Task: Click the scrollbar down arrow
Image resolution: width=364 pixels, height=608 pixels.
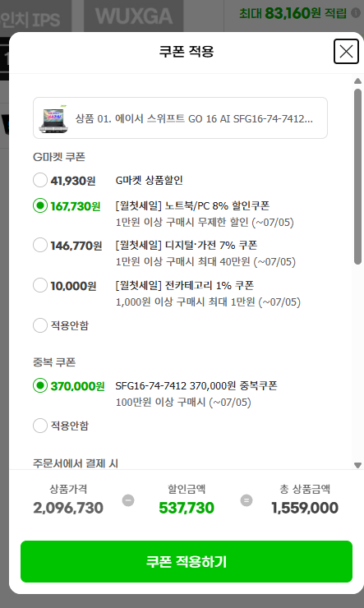Action: [357, 465]
